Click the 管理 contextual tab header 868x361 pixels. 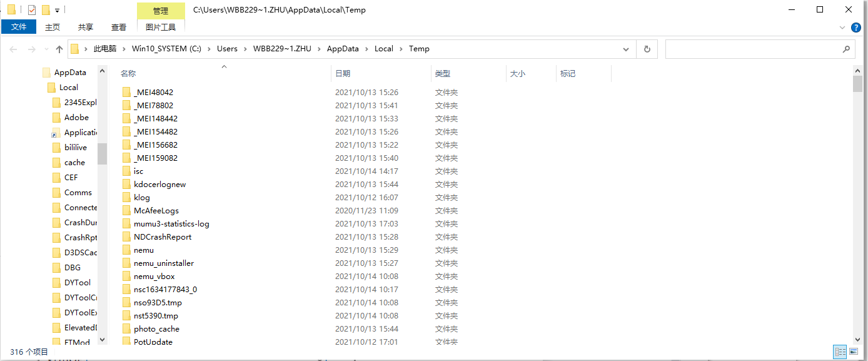161,11
